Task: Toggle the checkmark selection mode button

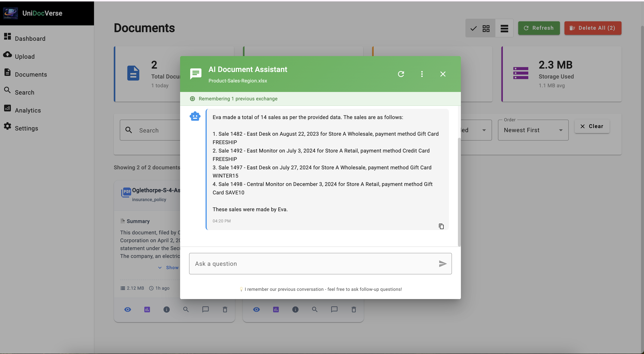Action: coord(473,28)
